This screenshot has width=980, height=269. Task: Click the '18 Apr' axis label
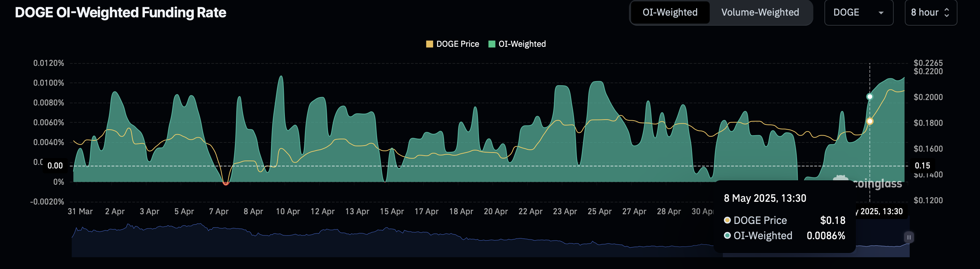(461, 211)
